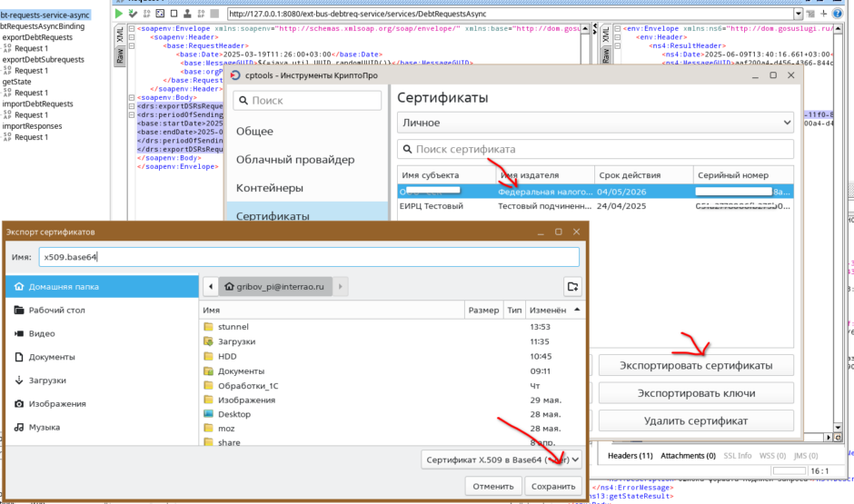The height and width of the screenshot is (504, 854).
Task: Select Рабочий стол in export dialog sidebar
Action: (x=102, y=310)
